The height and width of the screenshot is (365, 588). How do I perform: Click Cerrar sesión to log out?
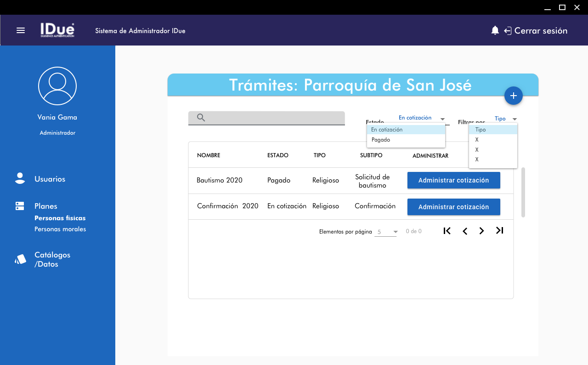coord(540,31)
